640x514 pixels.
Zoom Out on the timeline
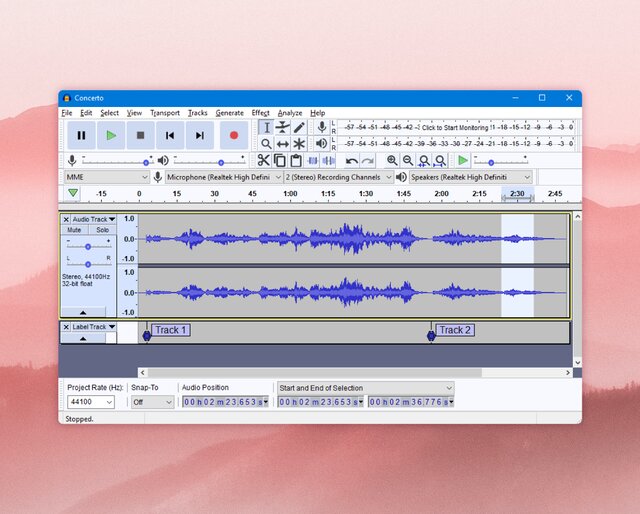coord(408,160)
